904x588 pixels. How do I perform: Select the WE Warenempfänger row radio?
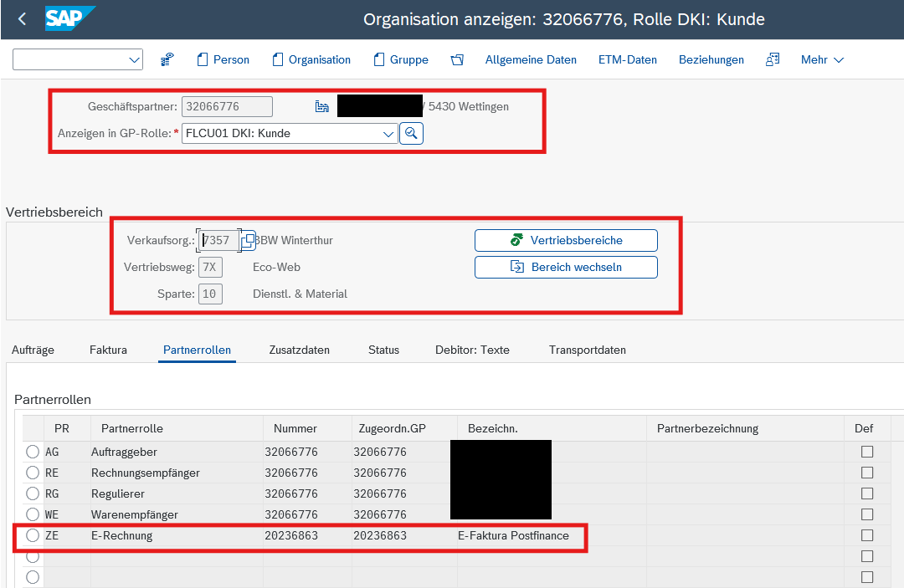(x=33, y=514)
